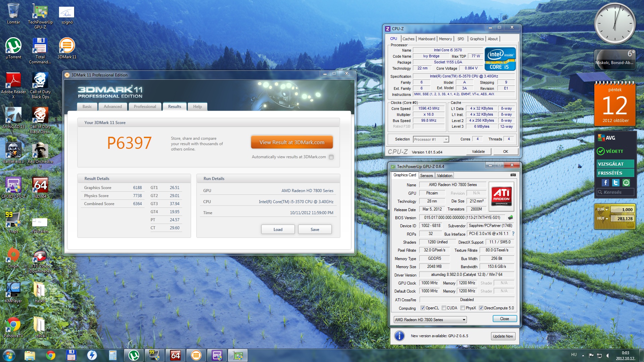Open the Advanced tab in 3DMark 11
644x362 pixels.
point(113,107)
